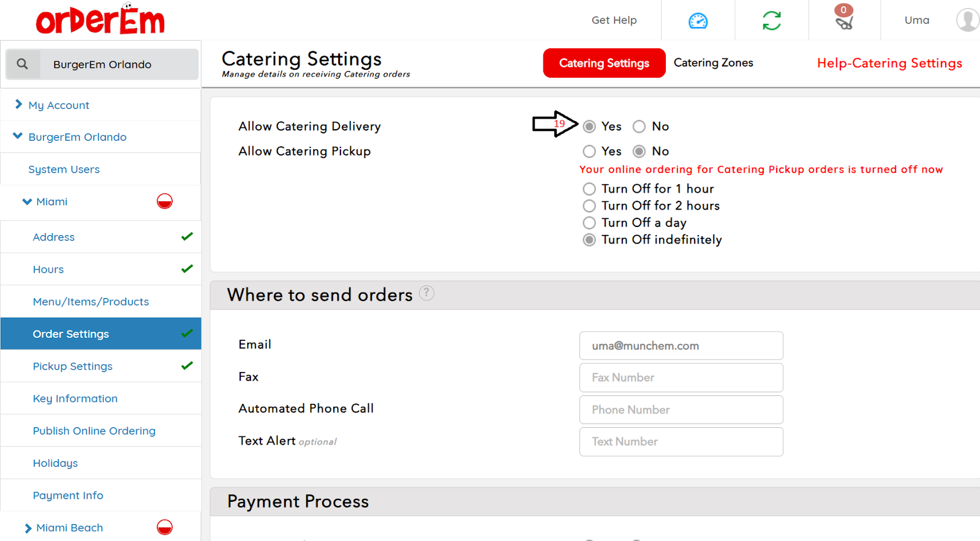Collapse the BurgerEm Orlando tree
The width and height of the screenshot is (980, 541).
click(x=18, y=136)
